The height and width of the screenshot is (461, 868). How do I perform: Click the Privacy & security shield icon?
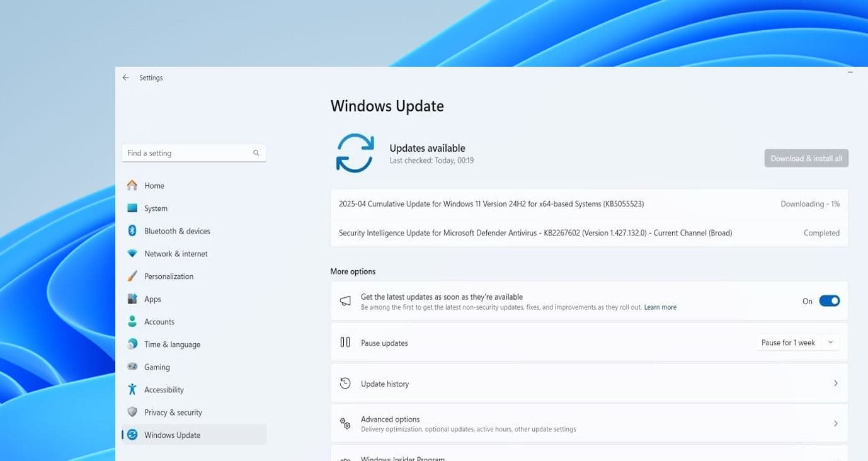(x=132, y=412)
